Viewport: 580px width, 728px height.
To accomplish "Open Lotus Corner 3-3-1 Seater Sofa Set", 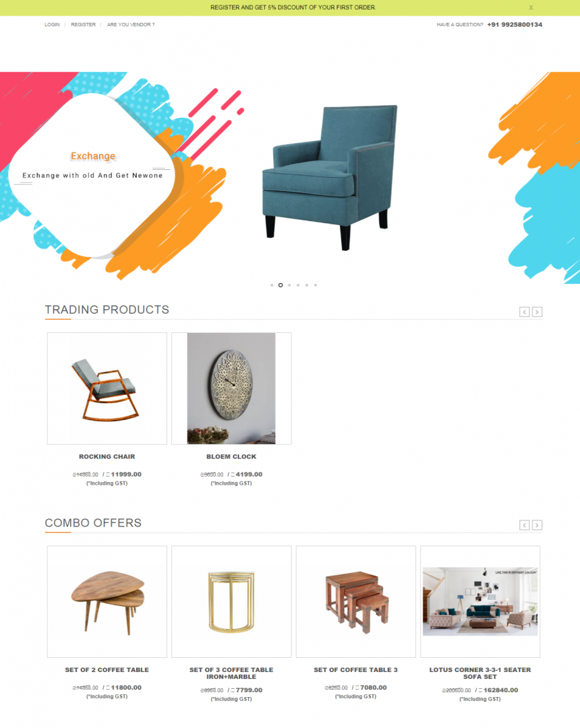I will click(480, 673).
